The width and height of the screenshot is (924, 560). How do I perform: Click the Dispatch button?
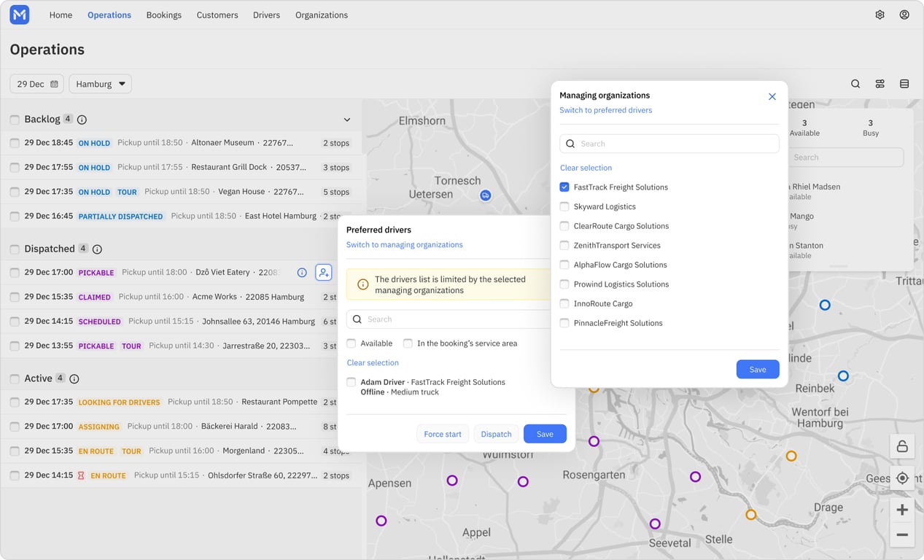point(497,434)
